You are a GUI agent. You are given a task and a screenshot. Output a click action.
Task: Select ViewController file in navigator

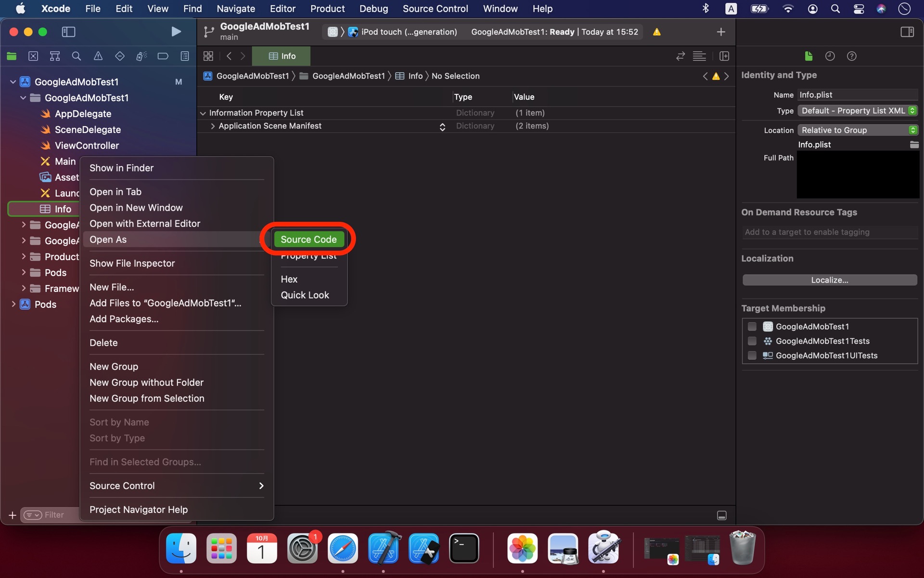coord(87,145)
